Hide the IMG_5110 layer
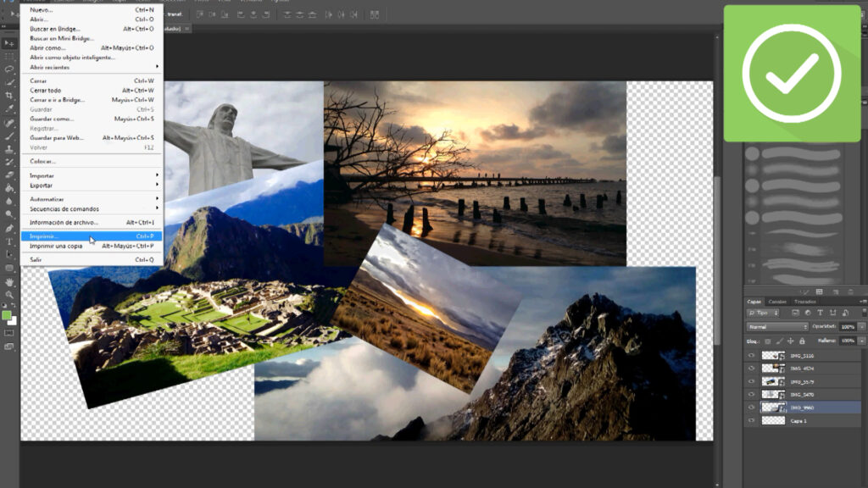The image size is (868, 488). [751, 355]
